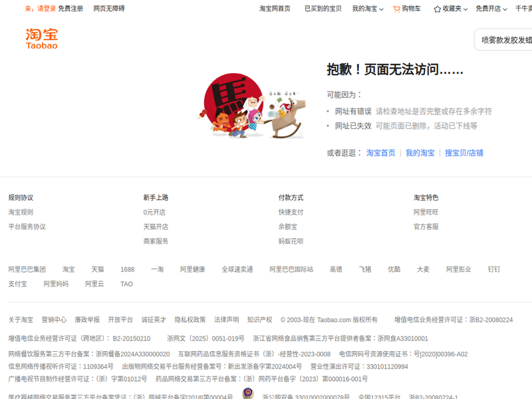Open 官方客服 footer link
This screenshot has height=399, width=532.
(426, 227)
